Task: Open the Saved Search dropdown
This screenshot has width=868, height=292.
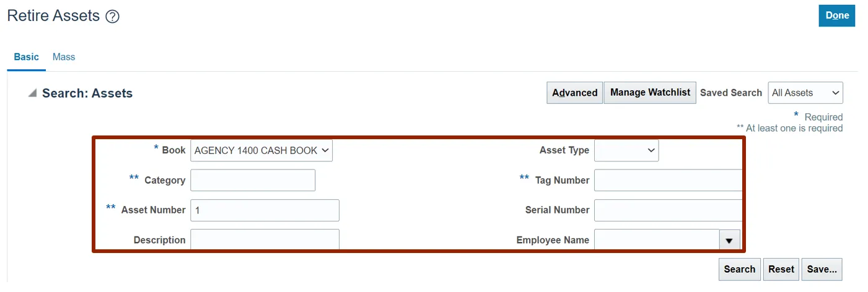Action: (805, 93)
